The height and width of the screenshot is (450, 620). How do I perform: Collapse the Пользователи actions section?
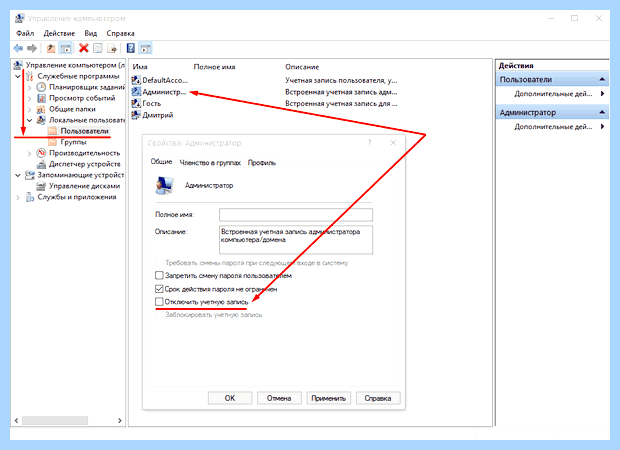coord(602,79)
